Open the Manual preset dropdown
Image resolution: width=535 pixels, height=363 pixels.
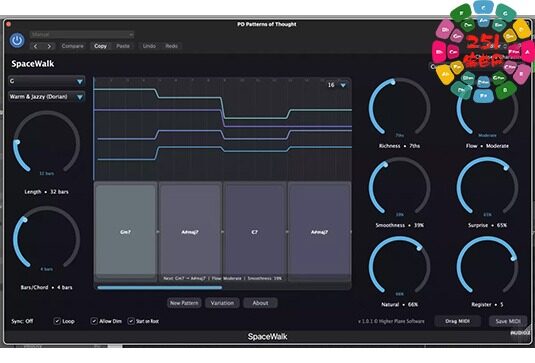82,34
